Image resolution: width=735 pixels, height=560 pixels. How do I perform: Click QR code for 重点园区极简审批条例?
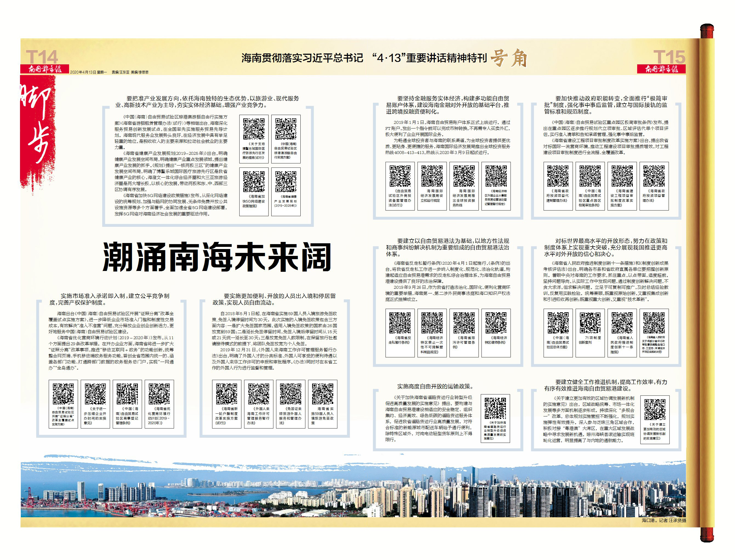(x=590, y=176)
